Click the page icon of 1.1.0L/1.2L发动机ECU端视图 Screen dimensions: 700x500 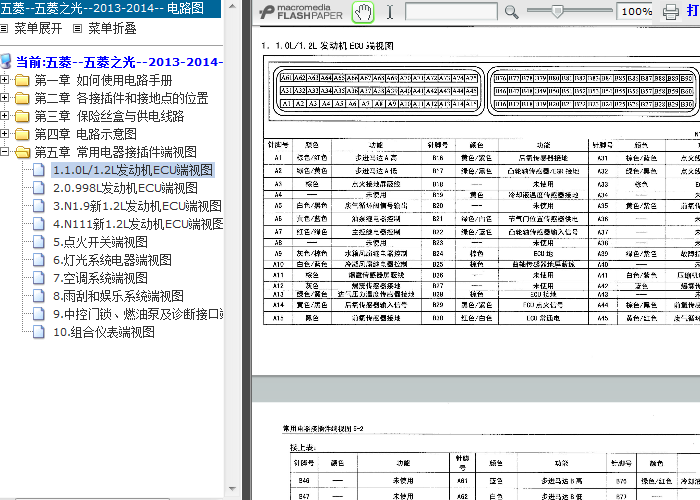click(x=39, y=170)
